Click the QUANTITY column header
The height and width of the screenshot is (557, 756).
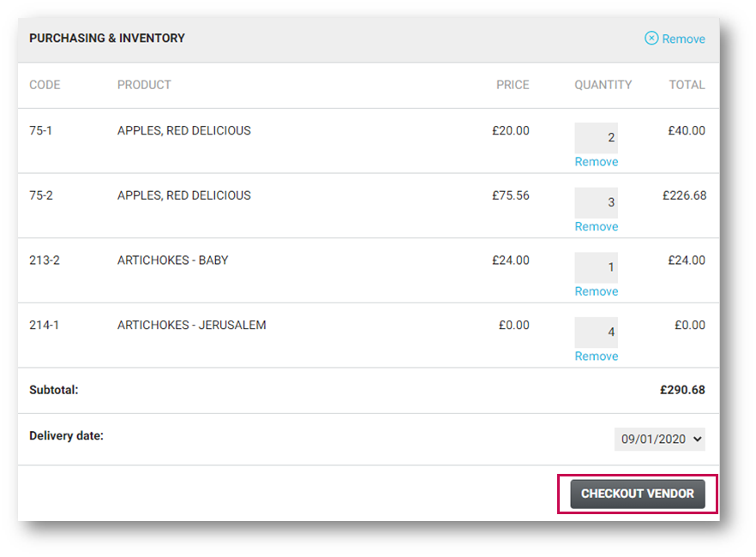[x=603, y=85]
